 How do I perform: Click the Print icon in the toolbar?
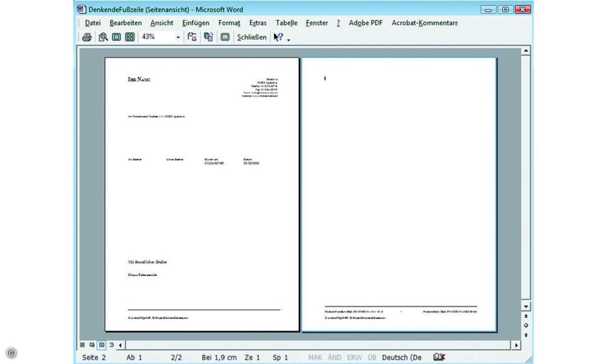pyautogui.click(x=87, y=37)
